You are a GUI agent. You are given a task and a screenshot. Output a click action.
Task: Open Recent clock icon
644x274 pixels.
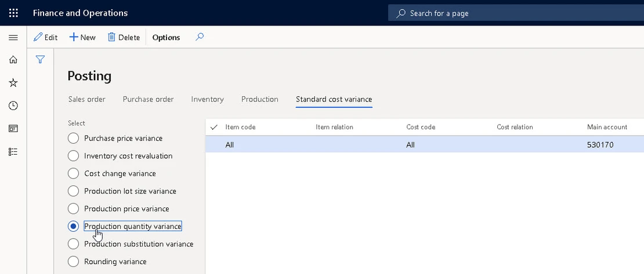click(13, 106)
